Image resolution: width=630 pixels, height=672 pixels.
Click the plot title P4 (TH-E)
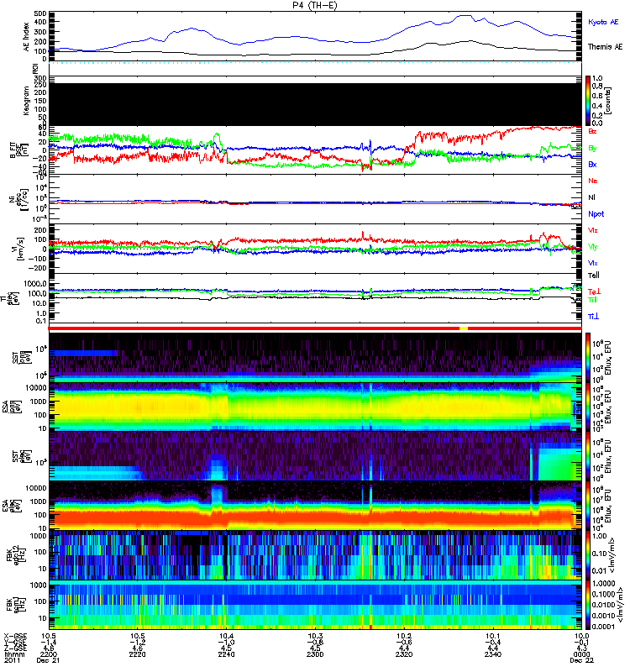315,5
